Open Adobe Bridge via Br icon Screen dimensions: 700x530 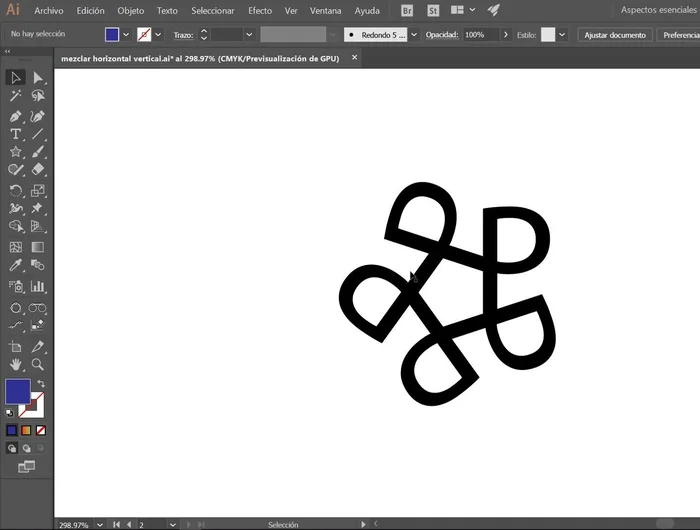(x=407, y=10)
